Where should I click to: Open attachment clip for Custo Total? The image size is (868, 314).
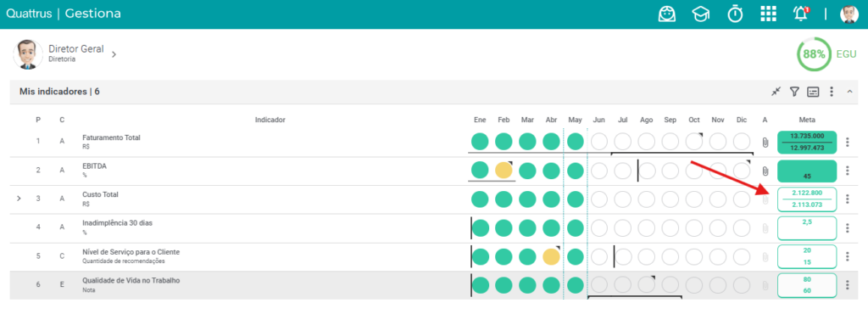click(x=765, y=200)
